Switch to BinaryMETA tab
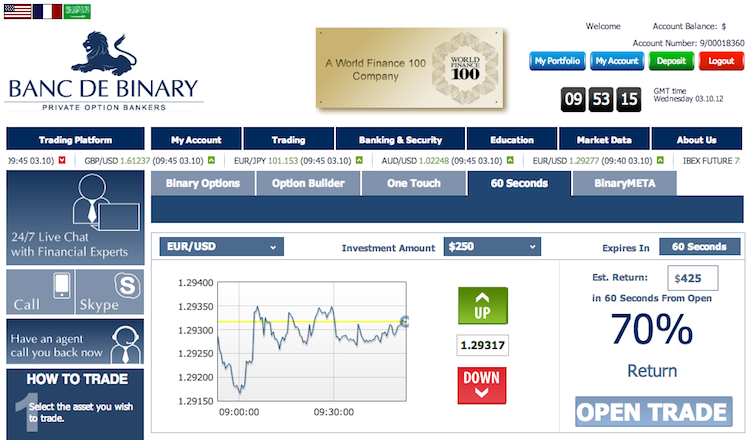The height and width of the screenshot is (440, 750). click(625, 184)
